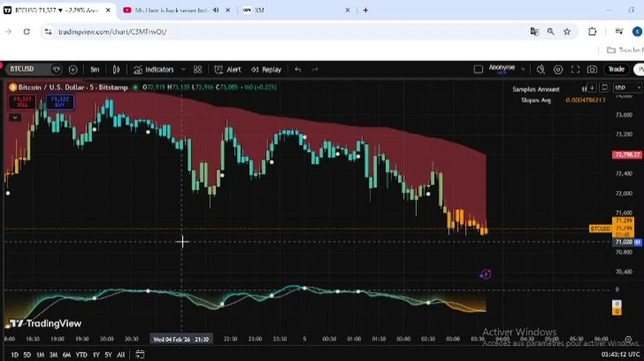Viewport: 644px width, 361px height.
Task: Select the 5Y date range
Action: tap(108, 354)
